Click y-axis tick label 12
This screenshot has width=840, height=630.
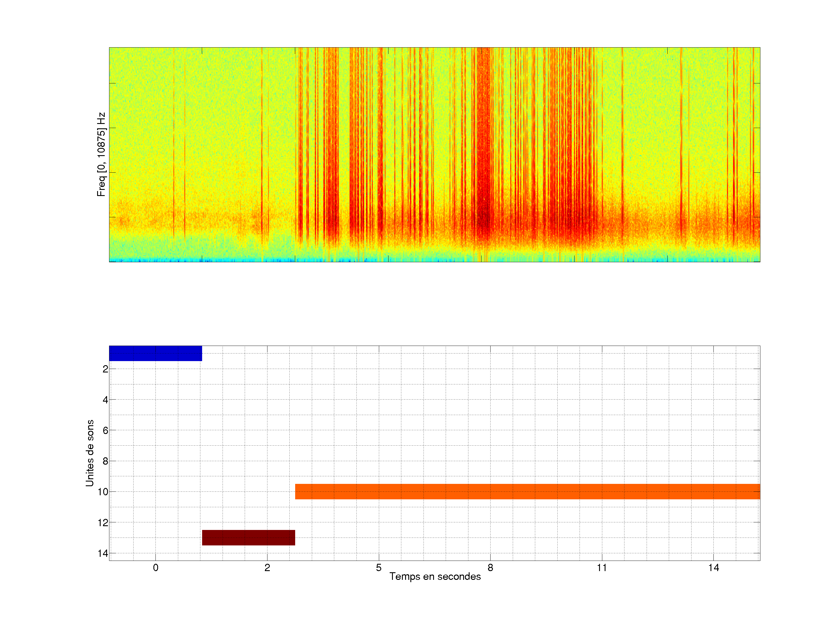point(103,523)
